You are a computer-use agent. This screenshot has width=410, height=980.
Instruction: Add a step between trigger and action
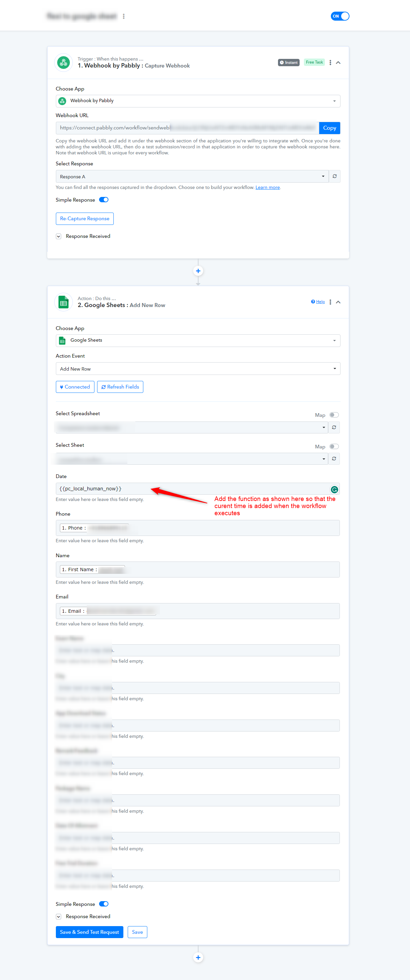pyautogui.click(x=198, y=271)
